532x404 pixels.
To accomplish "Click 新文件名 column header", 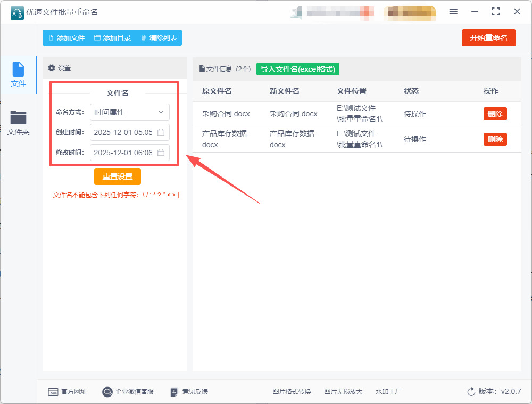I will (x=284, y=91).
